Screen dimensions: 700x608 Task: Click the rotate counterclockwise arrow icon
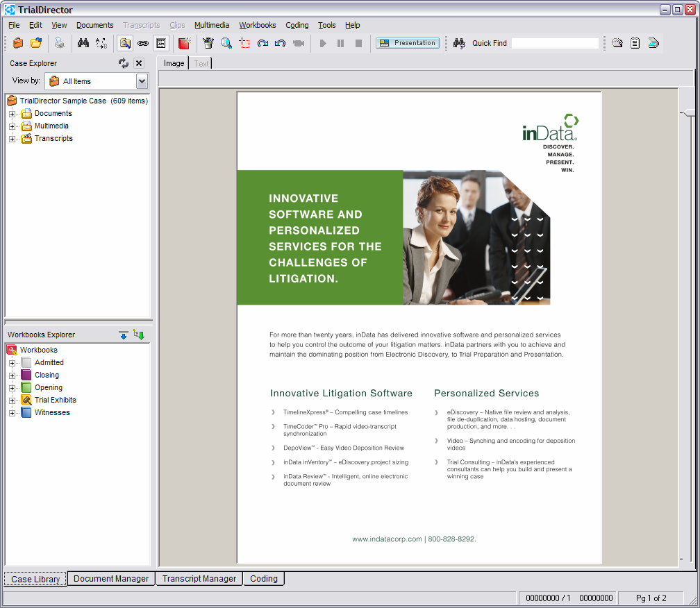280,43
